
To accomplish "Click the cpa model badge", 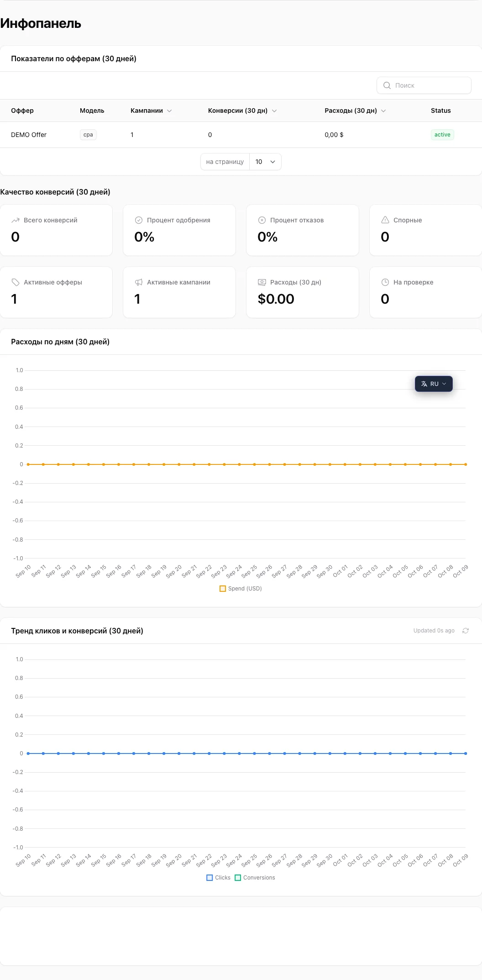I will [x=88, y=135].
